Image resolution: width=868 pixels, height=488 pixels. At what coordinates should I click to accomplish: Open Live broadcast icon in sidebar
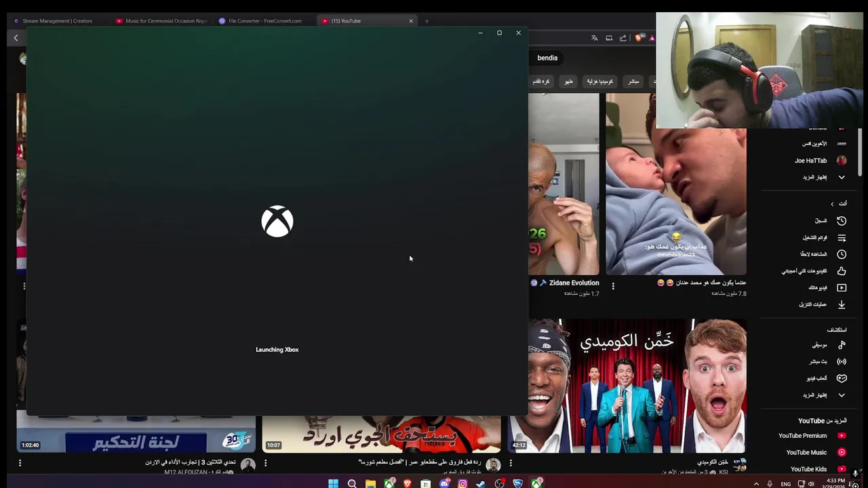pos(842,362)
